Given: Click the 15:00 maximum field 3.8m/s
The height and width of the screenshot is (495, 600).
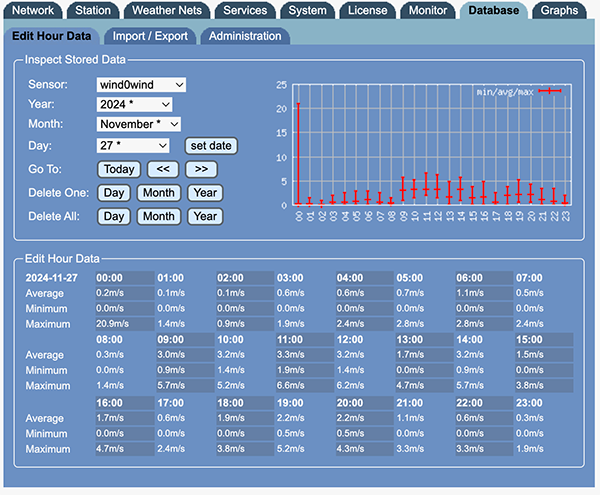Looking at the screenshot, I should 544,386.
